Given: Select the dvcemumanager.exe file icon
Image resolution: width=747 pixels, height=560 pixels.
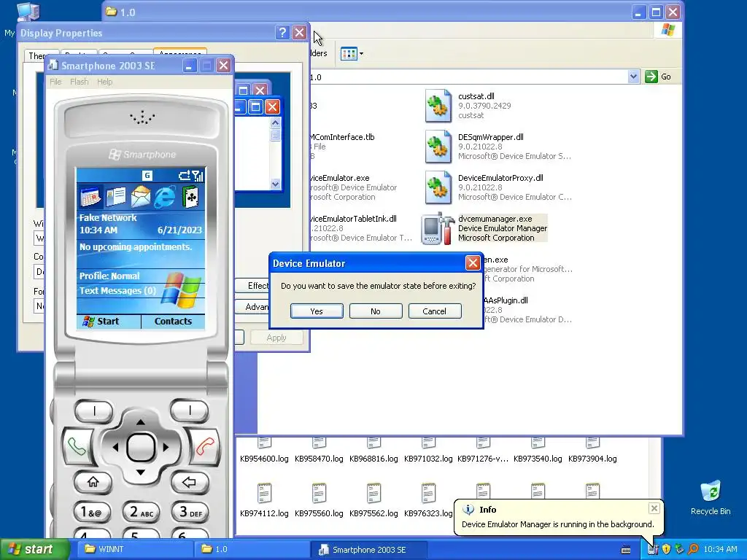Looking at the screenshot, I should (438, 228).
